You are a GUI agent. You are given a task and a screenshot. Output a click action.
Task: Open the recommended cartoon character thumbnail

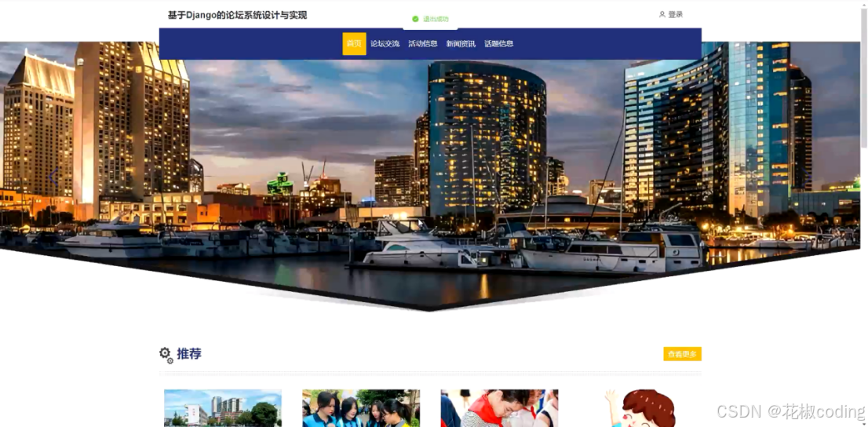[x=638, y=408]
